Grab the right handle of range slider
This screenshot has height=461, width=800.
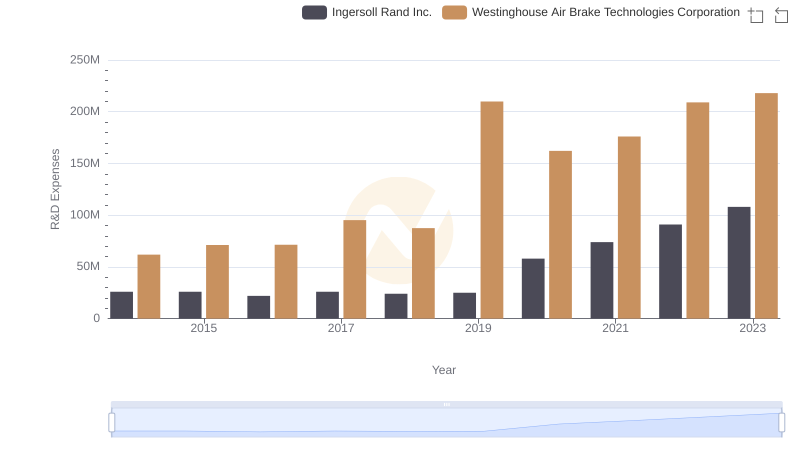[781, 423]
